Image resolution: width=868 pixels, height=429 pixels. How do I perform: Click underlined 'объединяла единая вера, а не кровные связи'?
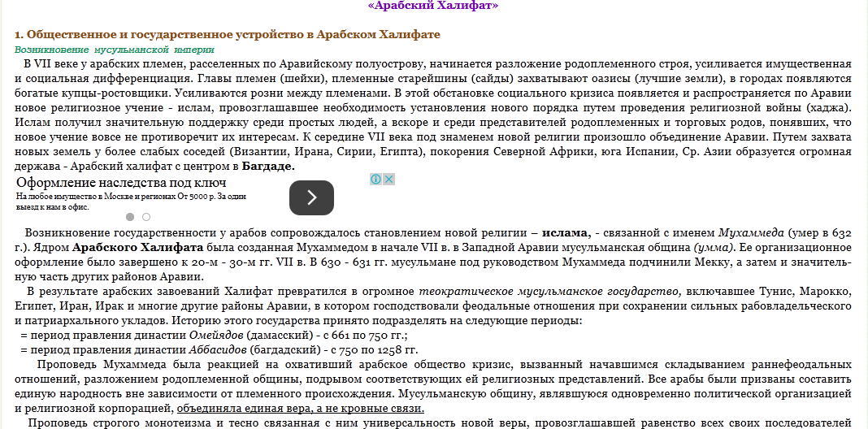[x=301, y=409]
